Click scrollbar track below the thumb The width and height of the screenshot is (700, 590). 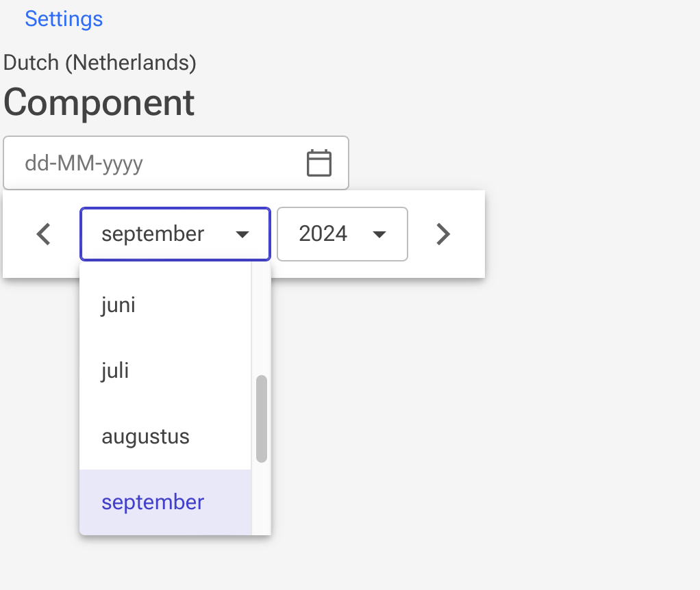tap(262, 498)
